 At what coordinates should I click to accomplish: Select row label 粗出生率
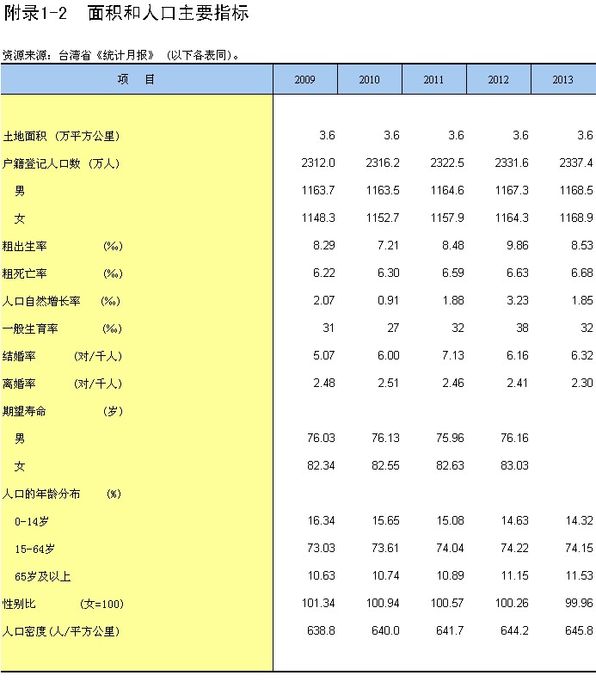(x=25, y=246)
